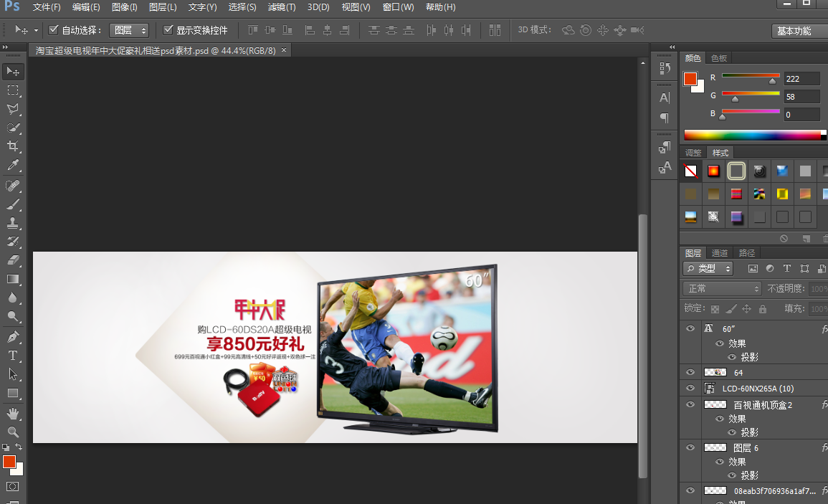Select the Quick Selection tool
The height and width of the screenshot is (504, 828).
tap(13, 128)
